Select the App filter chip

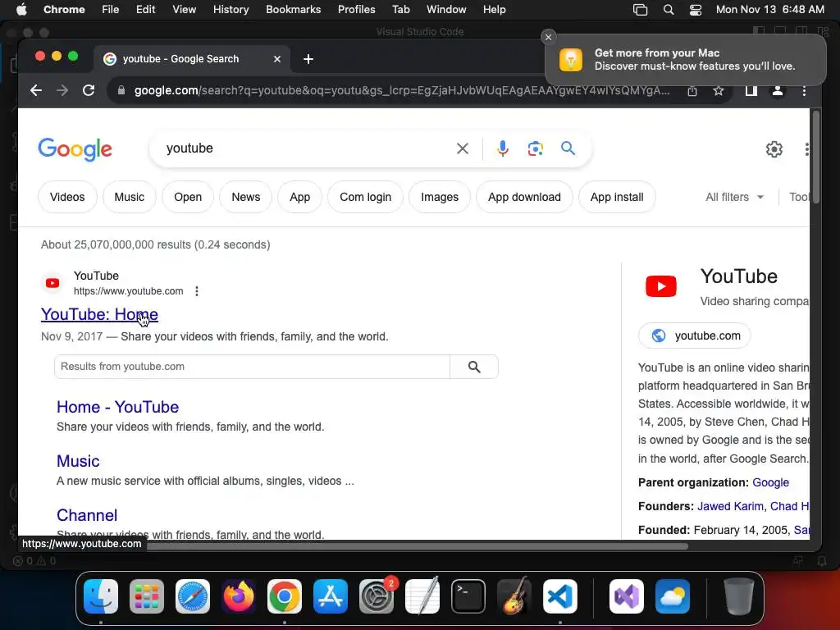(300, 197)
